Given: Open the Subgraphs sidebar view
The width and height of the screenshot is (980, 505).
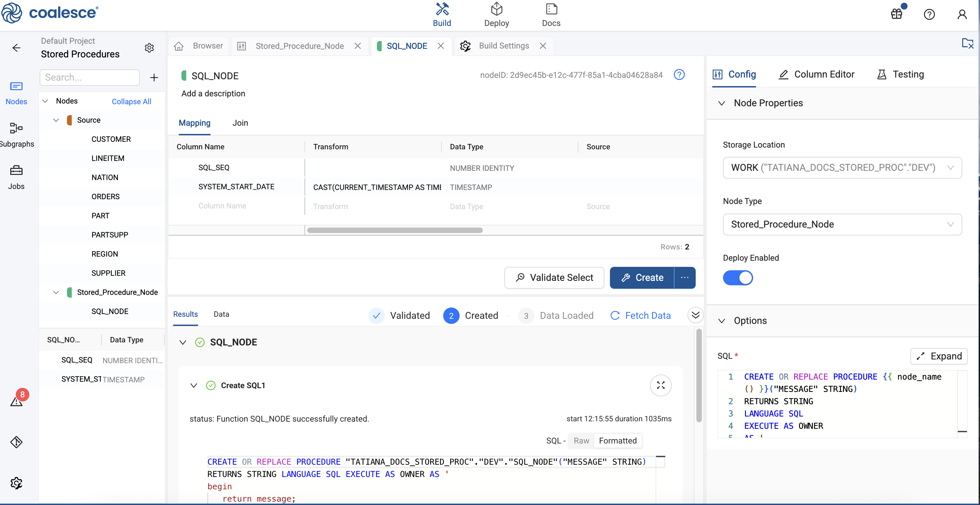Looking at the screenshot, I should click(16, 135).
